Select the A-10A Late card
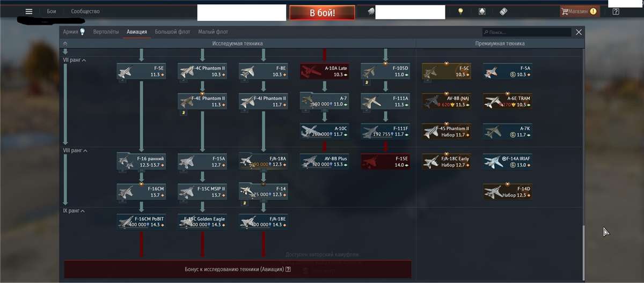The height and width of the screenshot is (283, 644). [324, 71]
